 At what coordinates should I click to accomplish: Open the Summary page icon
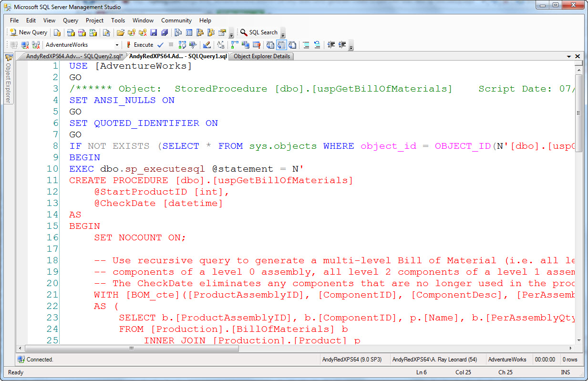click(189, 32)
